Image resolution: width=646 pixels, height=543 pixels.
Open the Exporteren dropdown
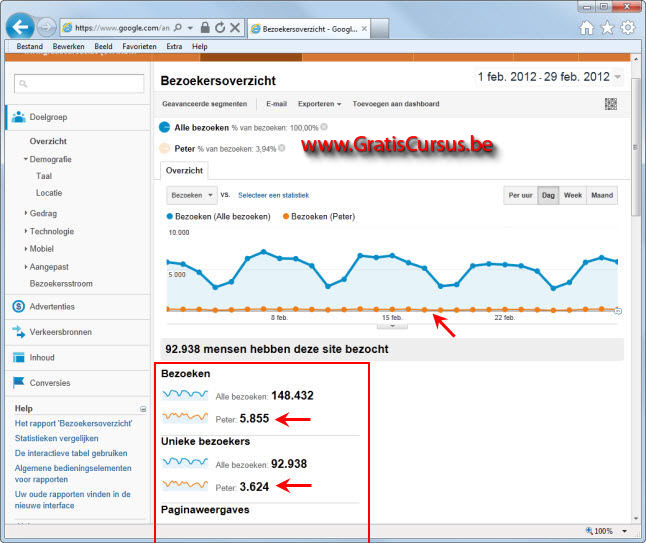(319, 104)
